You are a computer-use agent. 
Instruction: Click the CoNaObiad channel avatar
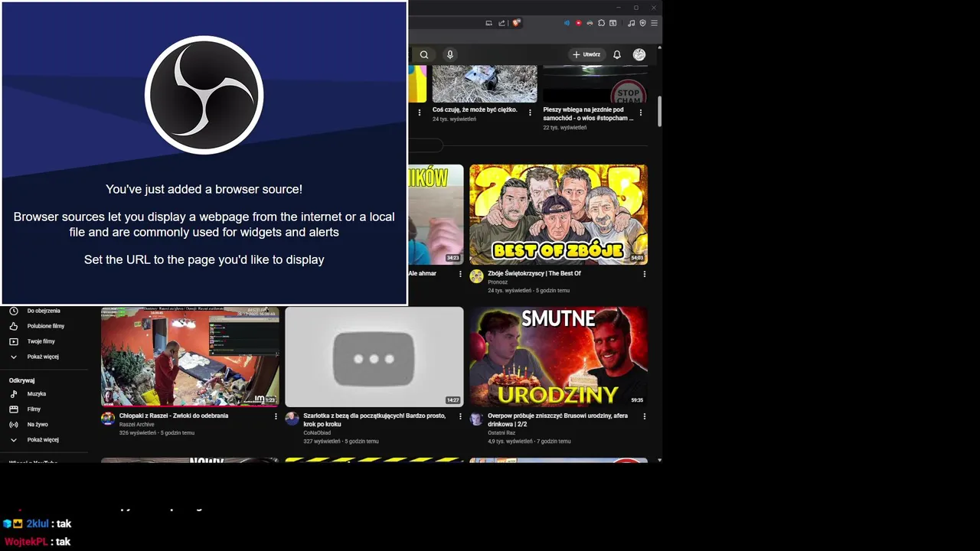[292, 419]
